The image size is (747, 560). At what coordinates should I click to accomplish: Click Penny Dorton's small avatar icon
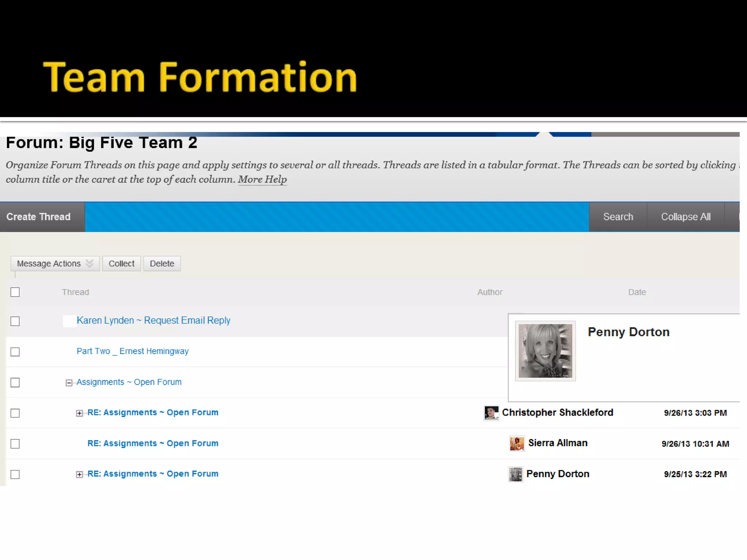pyautogui.click(x=516, y=474)
